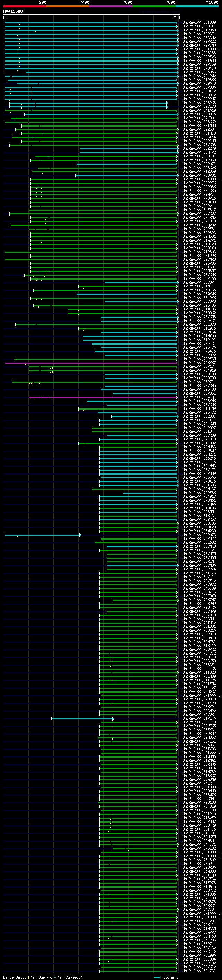The height and width of the screenshot is (980, 222).
Task: Open hit UniRef100_Q38IX1
Action: pyautogui.click(x=199, y=26)
